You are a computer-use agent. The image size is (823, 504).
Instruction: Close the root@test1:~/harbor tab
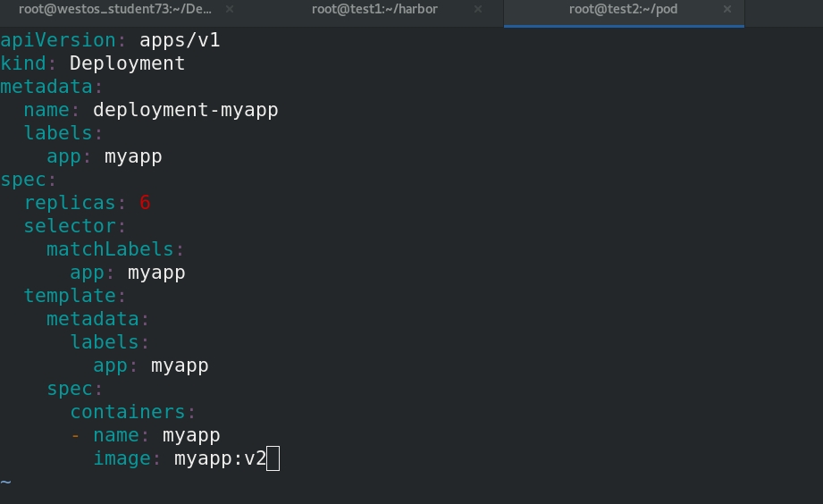point(478,9)
